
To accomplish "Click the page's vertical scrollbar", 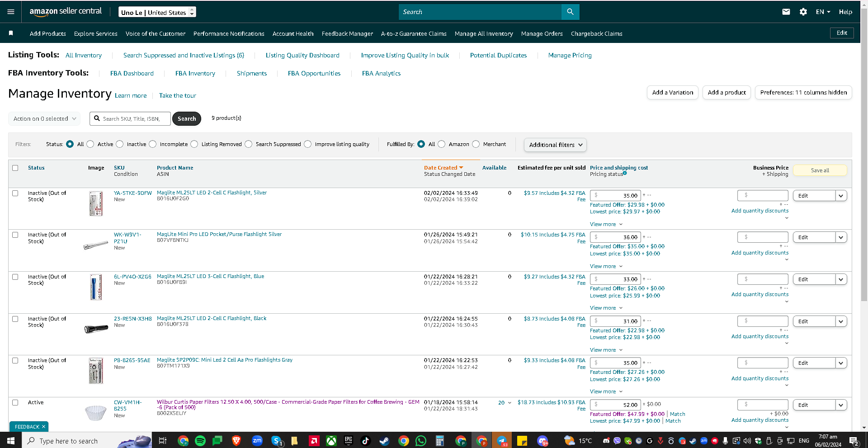I will pos(864,154).
